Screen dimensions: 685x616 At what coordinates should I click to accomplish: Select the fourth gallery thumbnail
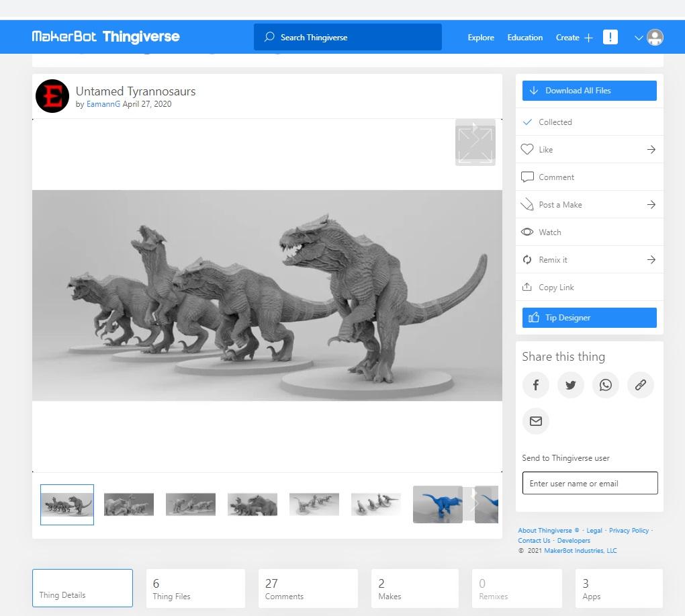point(253,504)
